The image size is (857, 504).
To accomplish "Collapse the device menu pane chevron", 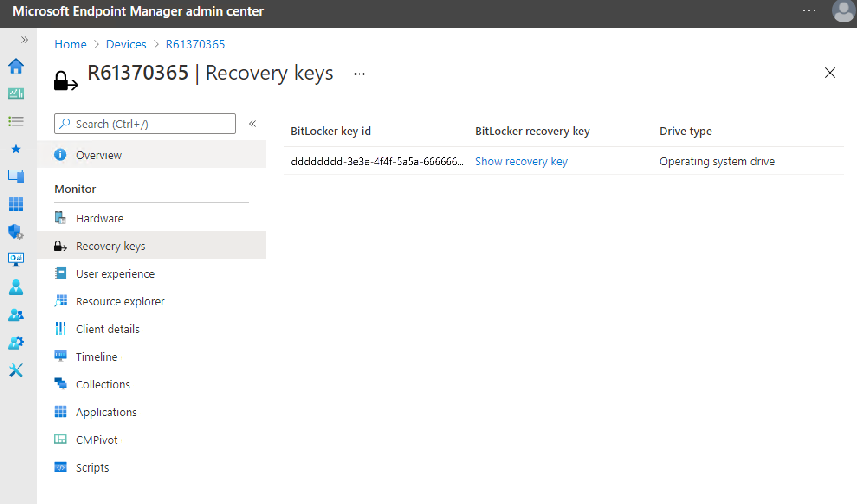I will (252, 124).
